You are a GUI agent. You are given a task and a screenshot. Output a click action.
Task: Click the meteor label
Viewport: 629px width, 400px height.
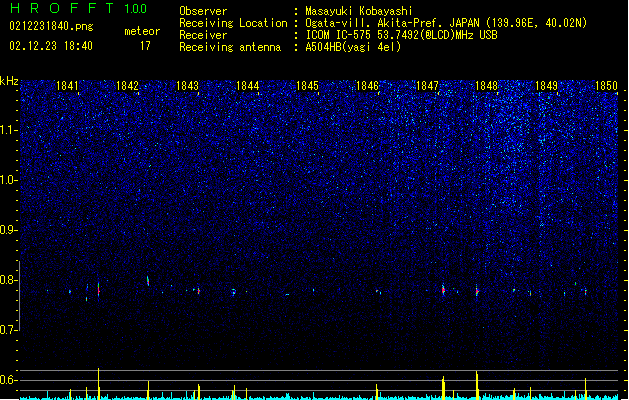click(x=142, y=31)
